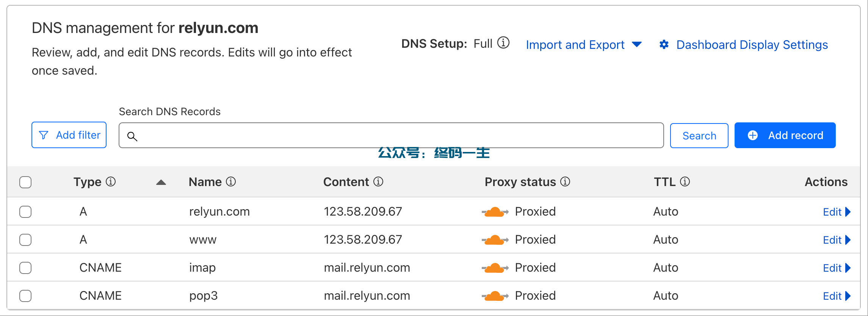Click the info icon beside Proxy status header
868x316 pixels.
[565, 182]
